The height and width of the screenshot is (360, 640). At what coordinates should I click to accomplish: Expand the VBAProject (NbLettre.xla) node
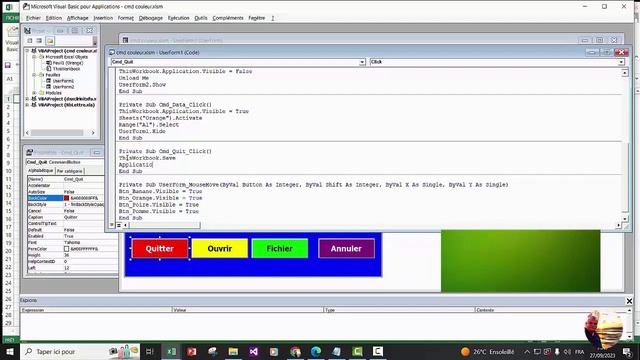coord(27,105)
